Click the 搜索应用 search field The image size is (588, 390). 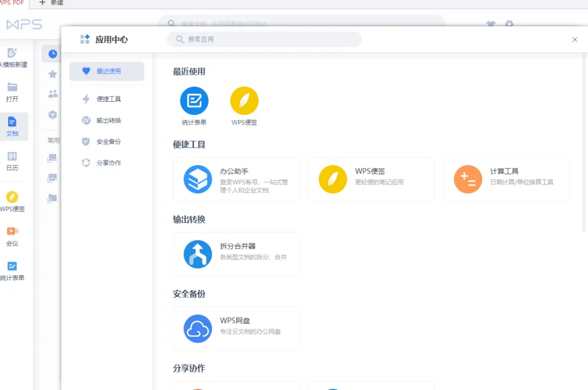coord(265,39)
